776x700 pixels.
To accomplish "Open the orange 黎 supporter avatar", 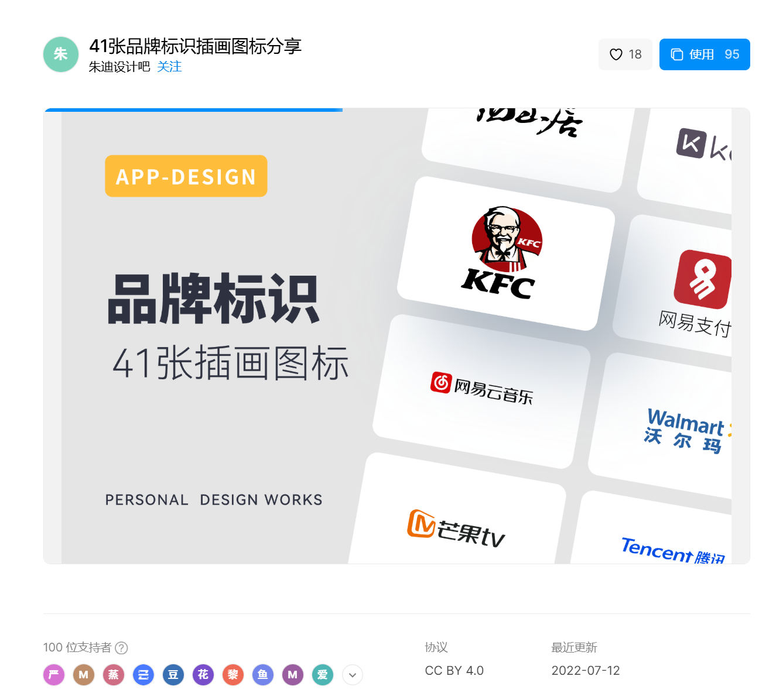I will 233,675.
